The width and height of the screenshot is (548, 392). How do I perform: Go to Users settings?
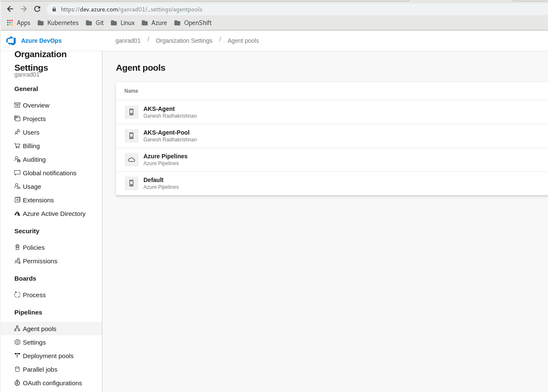31,133
